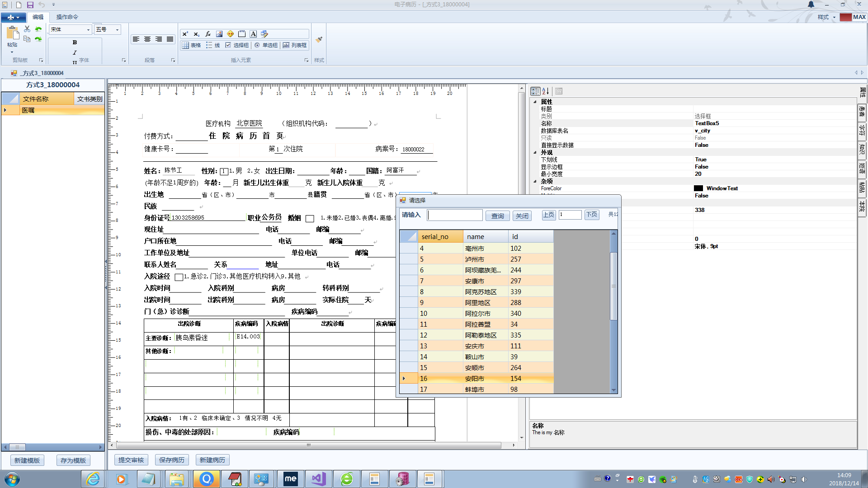Insert a table (表格) element
Image resolution: width=868 pixels, height=488 pixels.
tap(192, 45)
